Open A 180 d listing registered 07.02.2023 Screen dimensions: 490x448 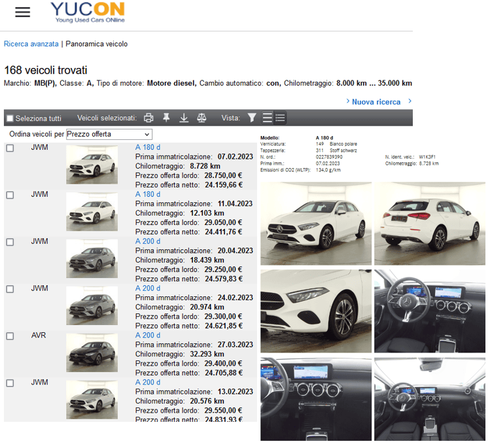pos(147,147)
